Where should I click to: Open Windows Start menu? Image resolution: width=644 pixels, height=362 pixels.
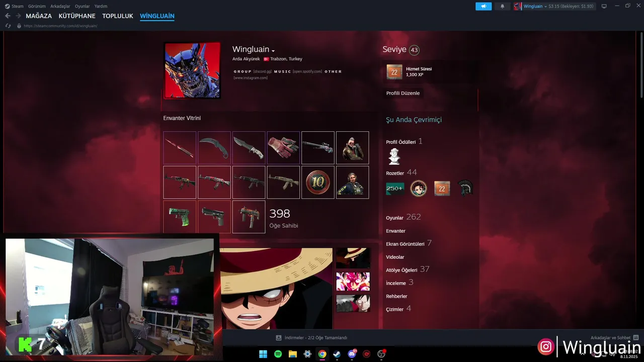click(x=263, y=354)
